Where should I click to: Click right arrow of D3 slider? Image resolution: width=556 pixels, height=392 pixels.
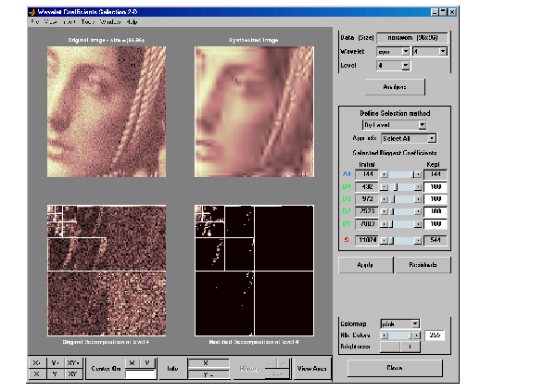[418, 199]
